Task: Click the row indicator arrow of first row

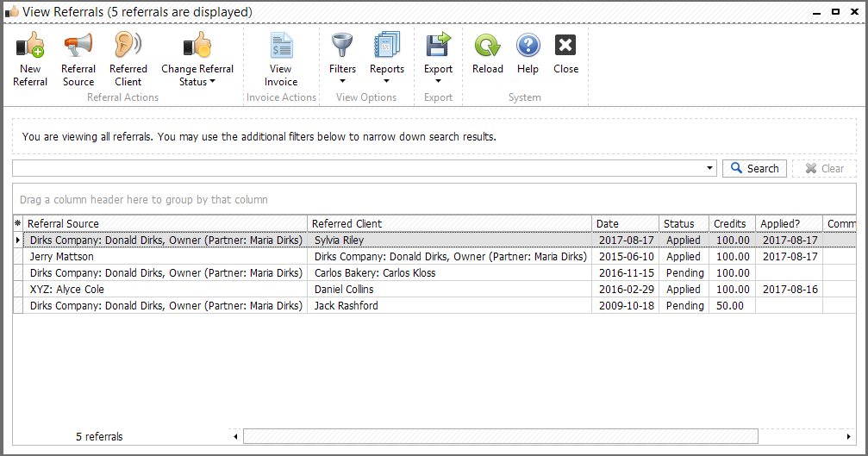Action: click(18, 240)
